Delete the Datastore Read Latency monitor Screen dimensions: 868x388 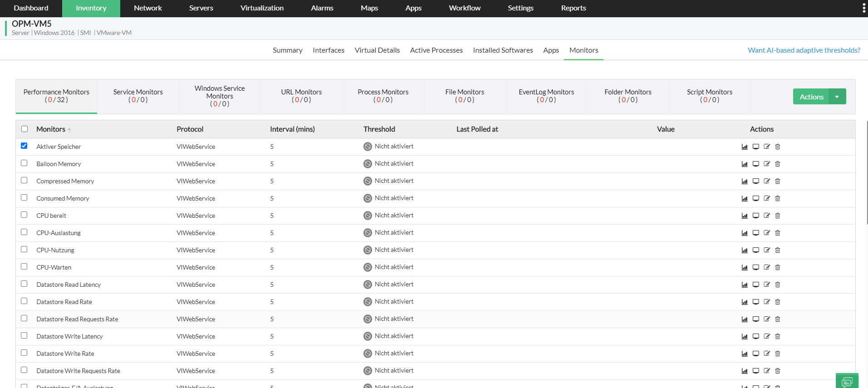pyautogui.click(x=778, y=285)
